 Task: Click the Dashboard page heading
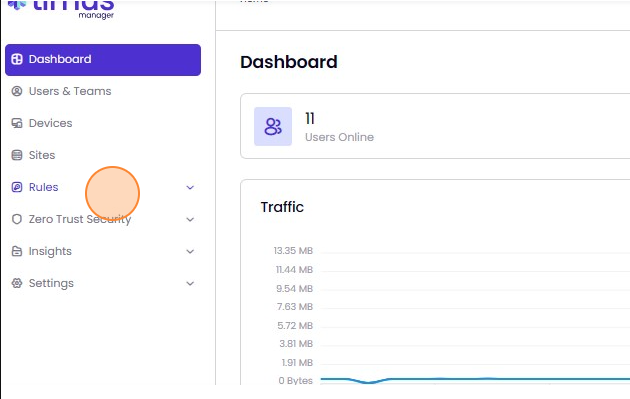point(289,62)
